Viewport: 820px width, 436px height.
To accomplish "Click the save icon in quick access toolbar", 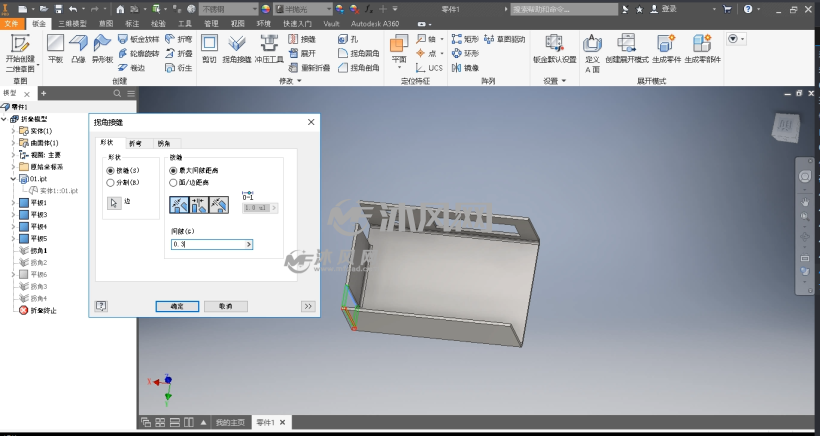I will pyautogui.click(x=59, y=9).
